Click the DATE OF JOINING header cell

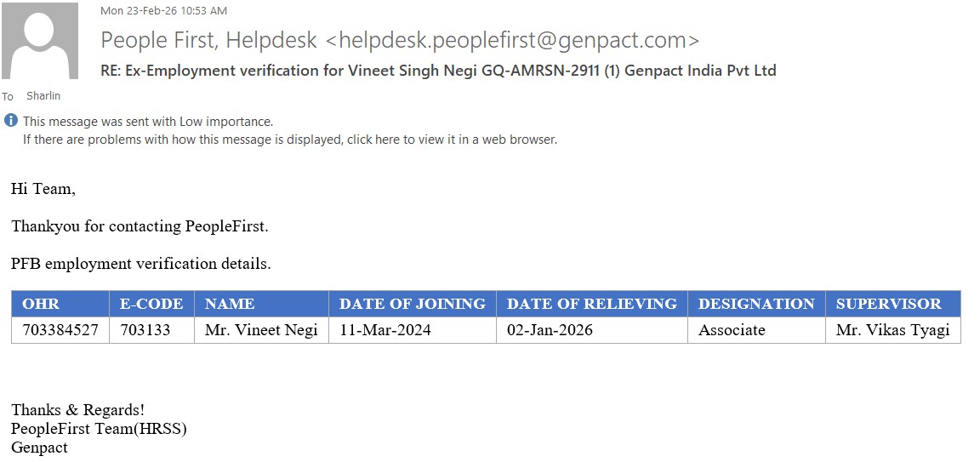coord(412,304)
